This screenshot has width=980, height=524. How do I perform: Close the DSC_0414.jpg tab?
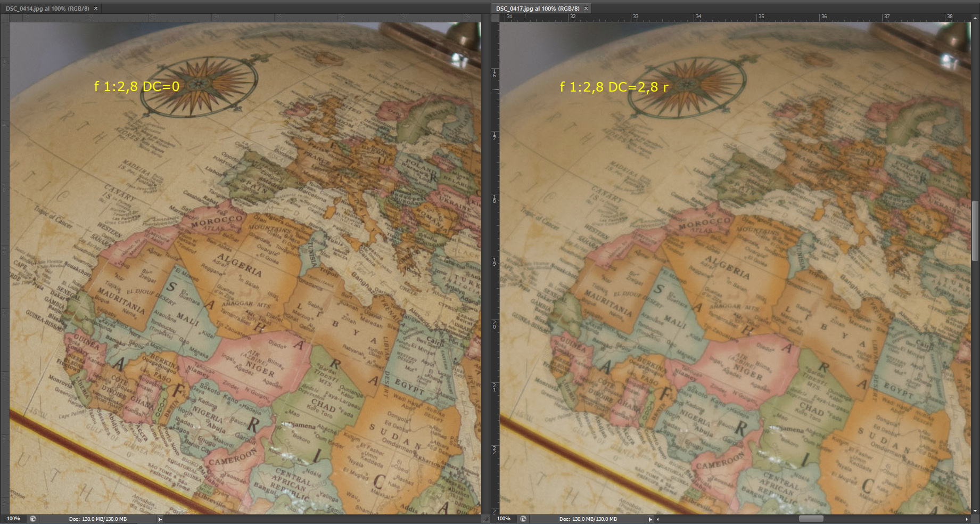(x=96, y=9)
